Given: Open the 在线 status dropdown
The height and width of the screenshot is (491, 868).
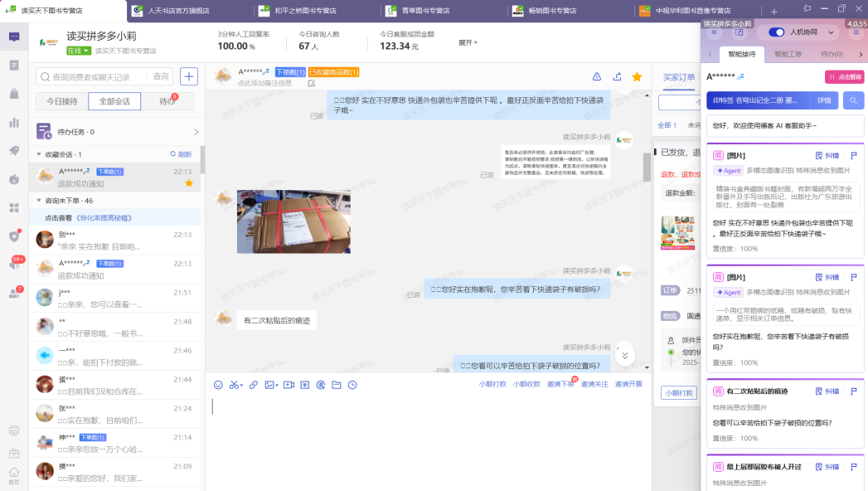Looking at the screenshot, I should click(x=79, y=51).
